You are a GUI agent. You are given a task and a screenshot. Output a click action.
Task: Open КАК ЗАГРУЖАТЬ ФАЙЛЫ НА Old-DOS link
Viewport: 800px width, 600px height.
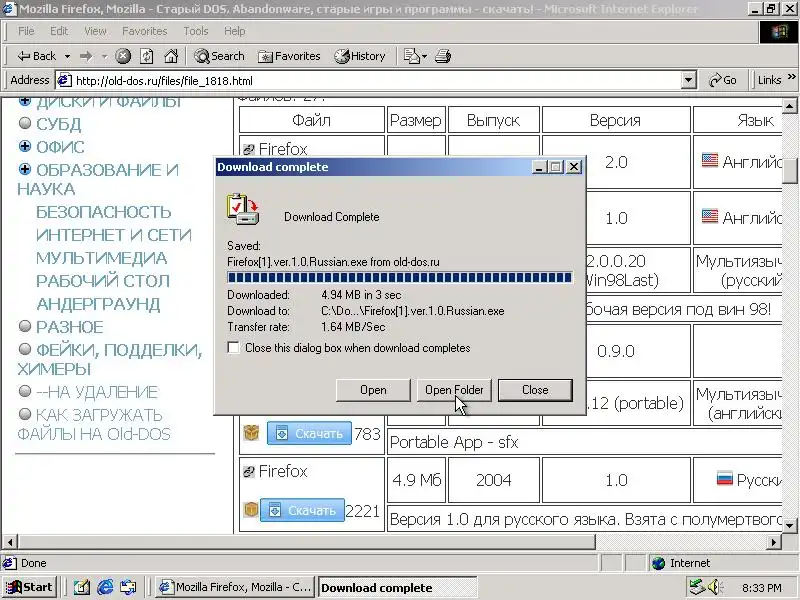(94, 424)
